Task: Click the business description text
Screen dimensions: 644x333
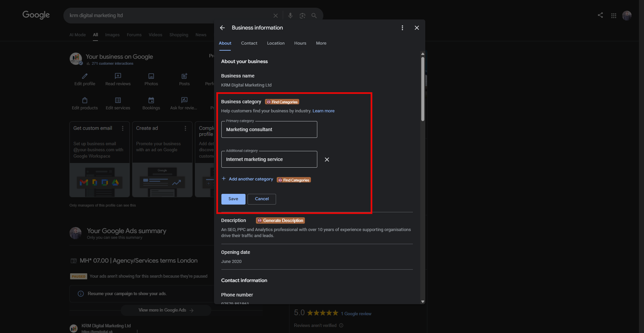Action: 316,233
